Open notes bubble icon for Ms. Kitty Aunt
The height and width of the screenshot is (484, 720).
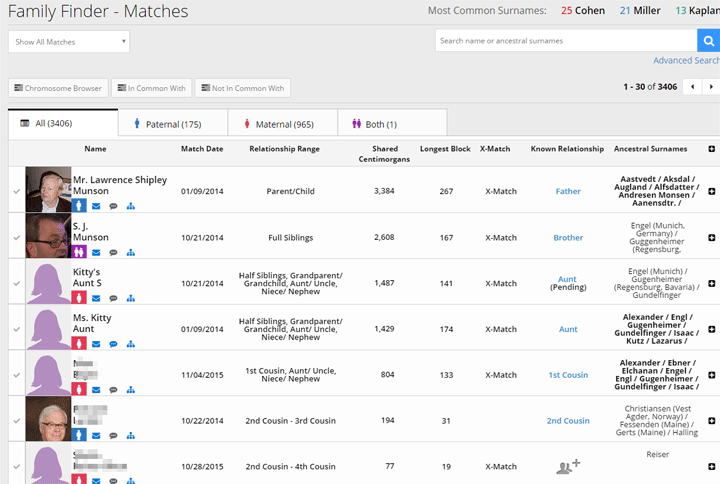[113, 344]
